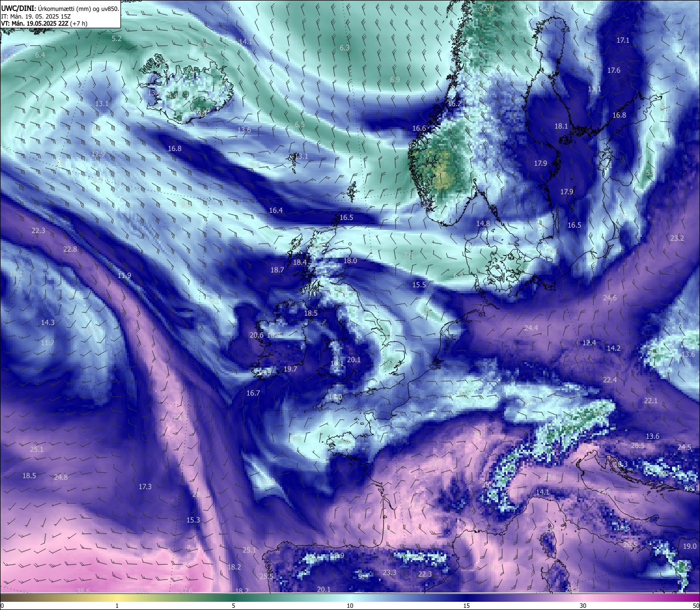
Task: Click the 2.9 value at top of Norway
Action: tap(488, 8)
